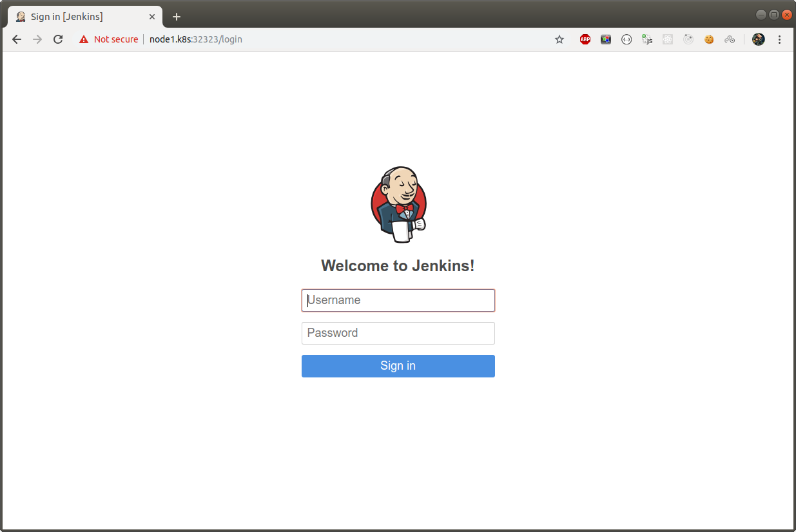Click the Jenkins butler logo
Image resolution: width=796 pixels, height=532 pixels.
coord(399,204)
